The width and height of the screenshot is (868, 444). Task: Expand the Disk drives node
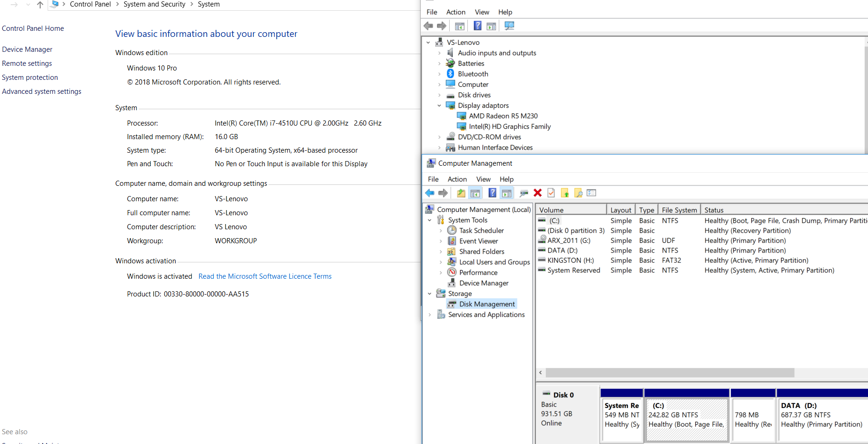click(439, 95)
